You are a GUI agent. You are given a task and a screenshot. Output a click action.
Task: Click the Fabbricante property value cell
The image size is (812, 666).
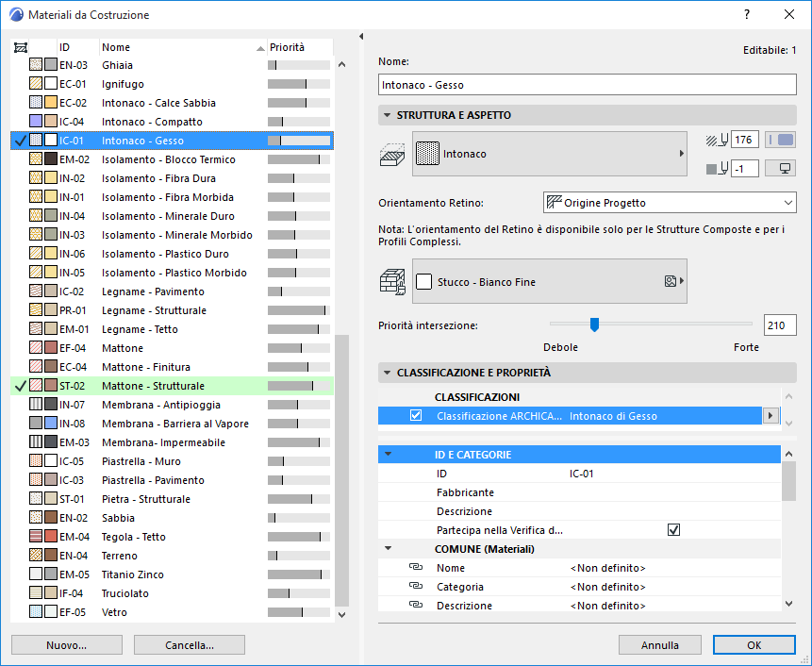(673, 492)
